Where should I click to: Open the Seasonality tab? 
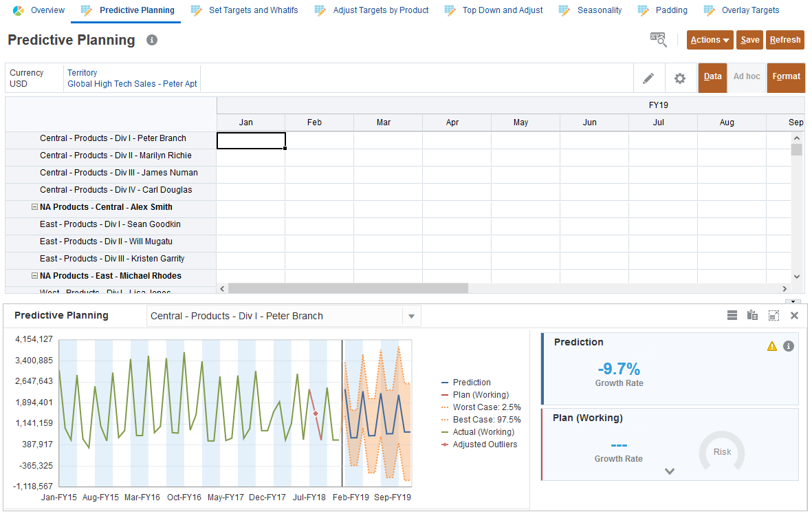coord(590,10)
